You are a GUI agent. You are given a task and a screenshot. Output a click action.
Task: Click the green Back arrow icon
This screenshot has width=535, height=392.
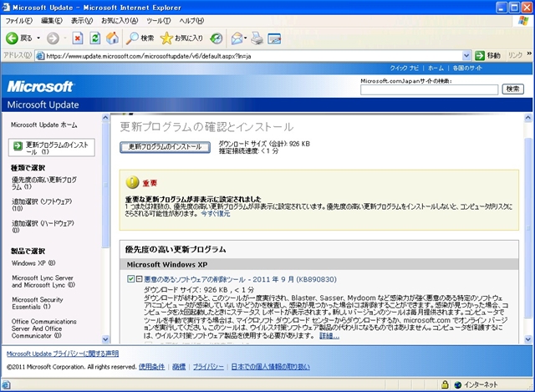(x=12, y=38)
